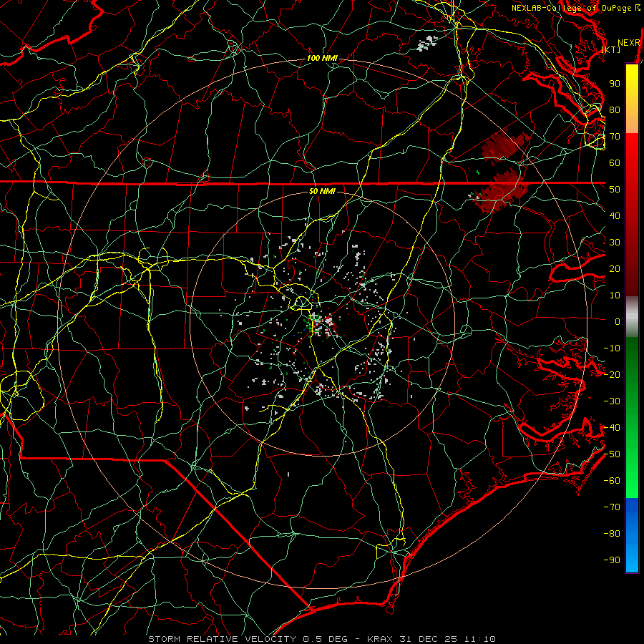Click "0.5 DEG" in the footer caption

pos(325,639)
